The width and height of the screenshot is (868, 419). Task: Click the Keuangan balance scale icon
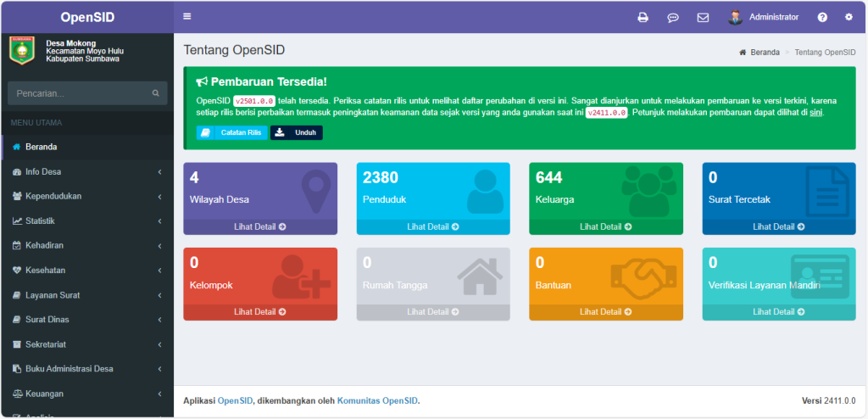[x=17, y=394]
